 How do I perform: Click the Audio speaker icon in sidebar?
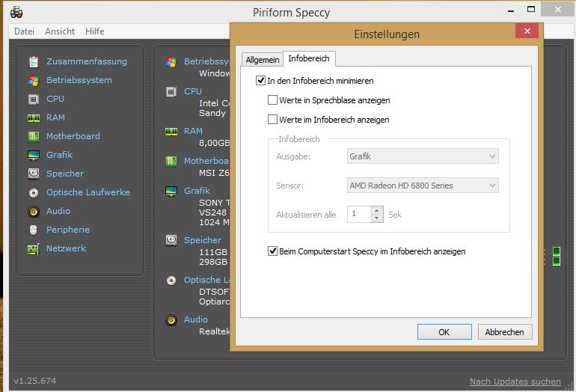[34, 211]
